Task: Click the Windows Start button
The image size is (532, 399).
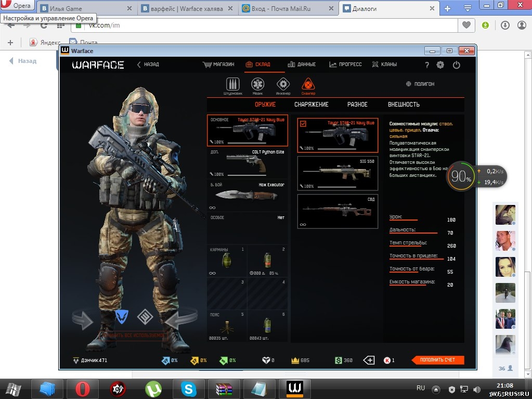Action: pos(13,389)
